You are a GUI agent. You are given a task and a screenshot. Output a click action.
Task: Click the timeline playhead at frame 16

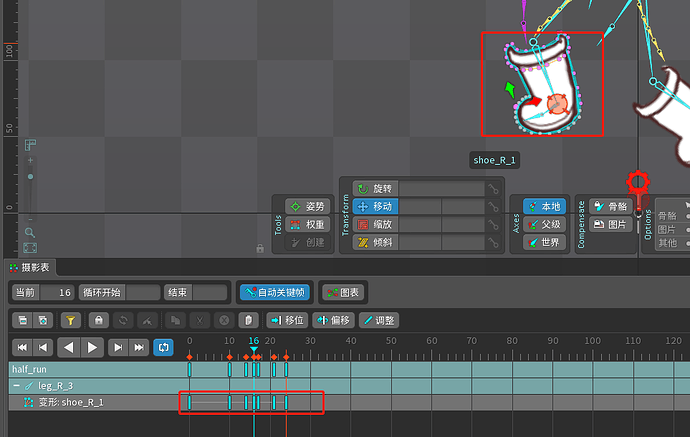[x=254, y=349]
